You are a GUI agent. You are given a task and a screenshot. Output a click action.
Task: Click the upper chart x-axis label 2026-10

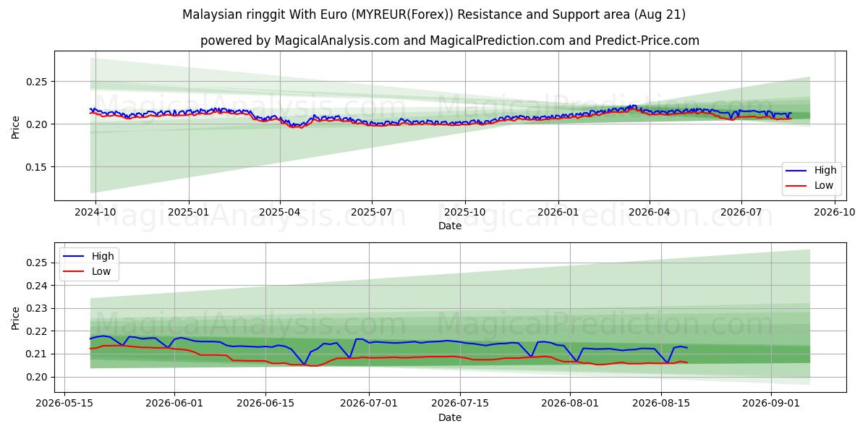pos(834,212)
